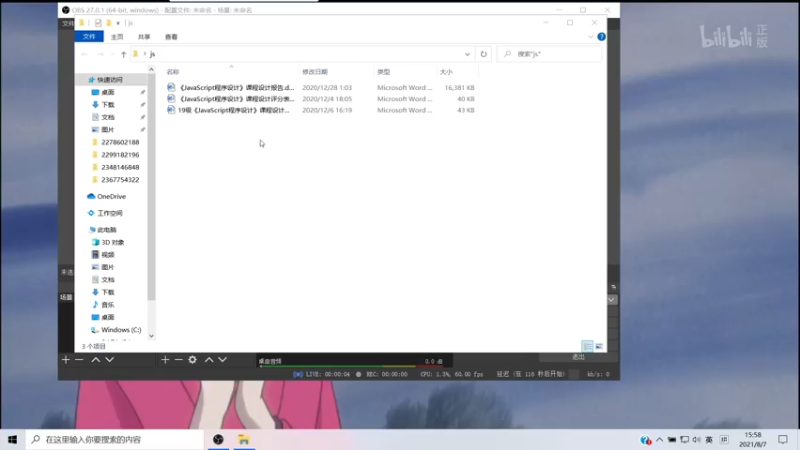Viewport: 800px width, 450px height.
Task: Switch to the 主页 ribbon tab
Action: [117, 37]
